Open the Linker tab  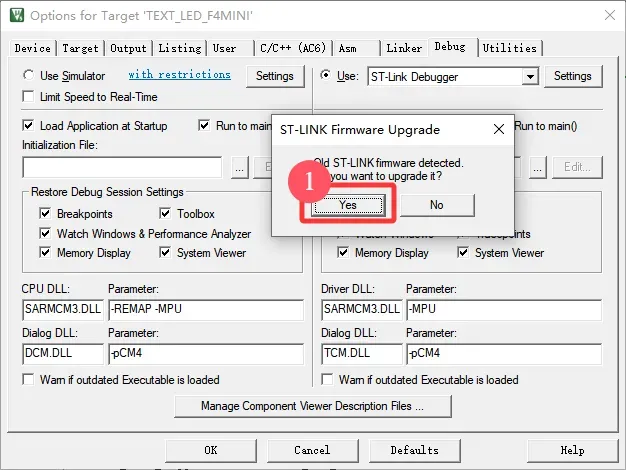tap(404, 48)
